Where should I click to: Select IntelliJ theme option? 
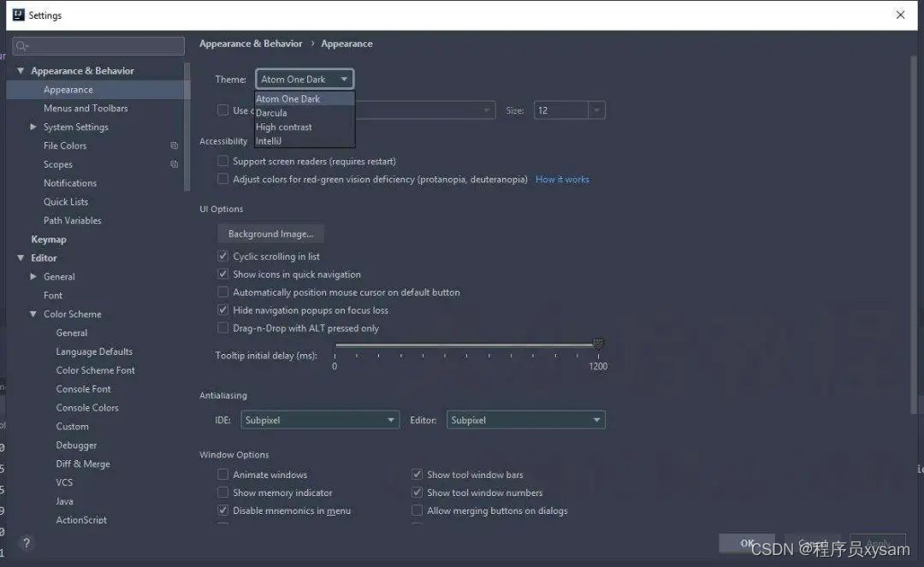[305, 141]
